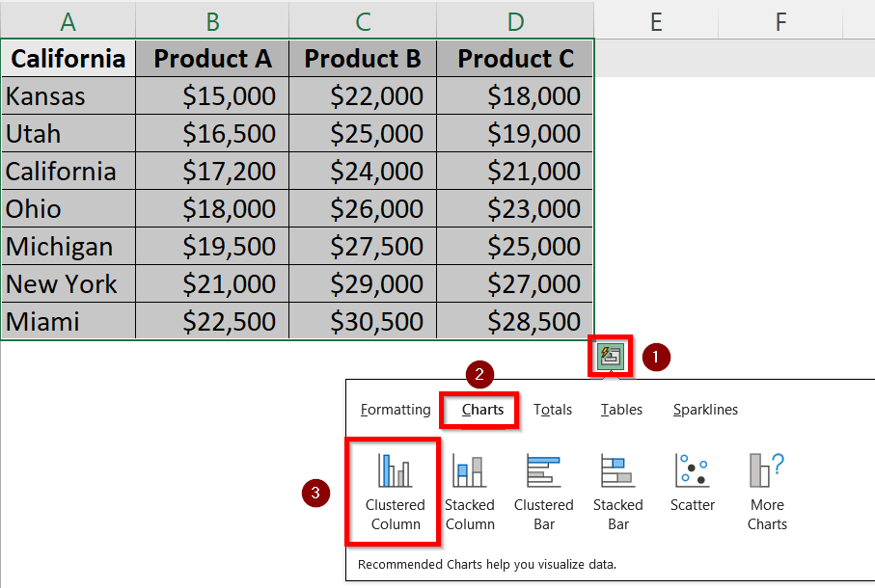This screenshot has height=588, width=875.
Task: Insert a Clustered Column chart
Action: coord(395,493)
